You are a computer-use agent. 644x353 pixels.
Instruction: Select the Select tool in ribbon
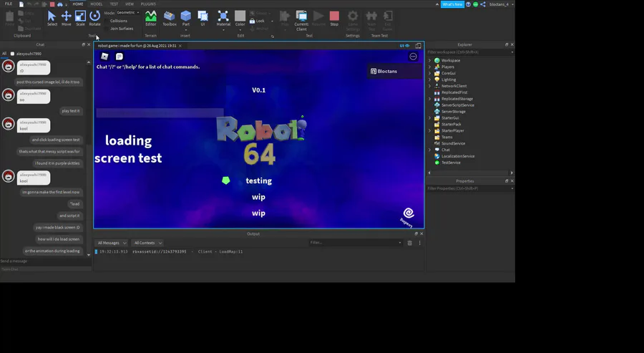52,19
